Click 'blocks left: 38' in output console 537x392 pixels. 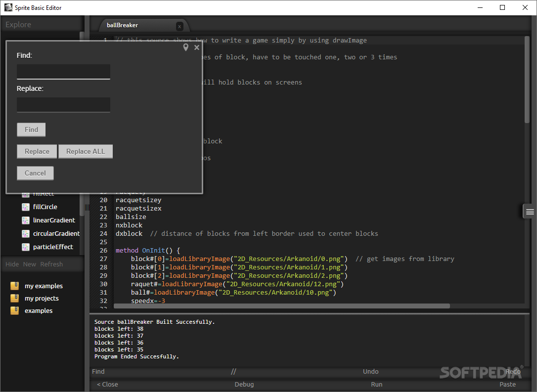[119, 329]
